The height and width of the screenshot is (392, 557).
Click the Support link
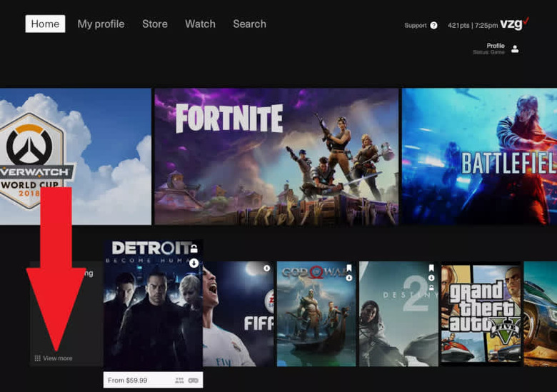pos(416,25)
